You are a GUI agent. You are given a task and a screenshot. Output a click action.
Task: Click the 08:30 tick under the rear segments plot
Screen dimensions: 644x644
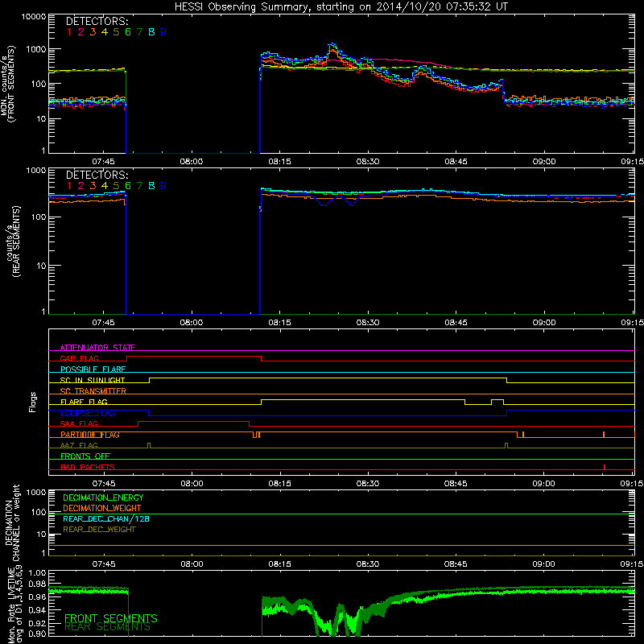point(368,323)
